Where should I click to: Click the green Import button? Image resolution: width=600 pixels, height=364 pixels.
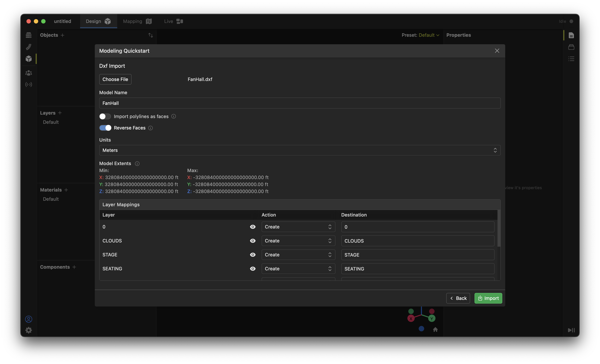[x=488, y=298]
